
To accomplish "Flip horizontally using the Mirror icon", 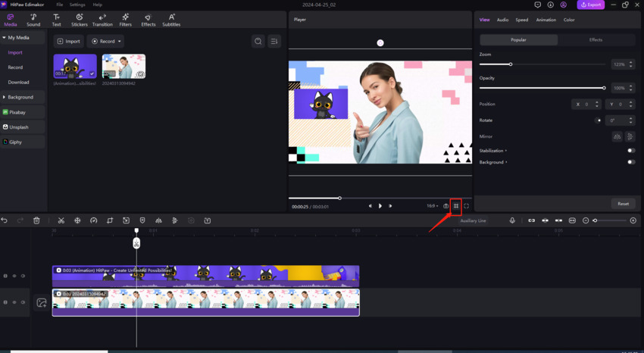I will pos(617,137).
